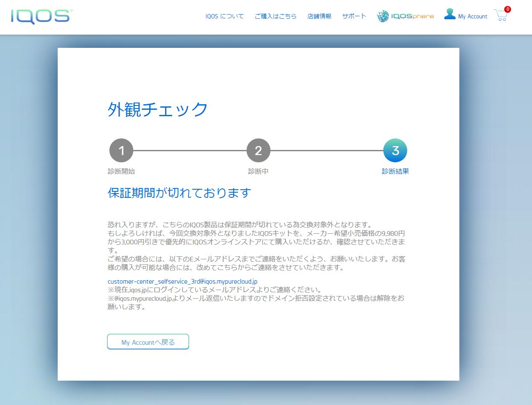Image resolution: width=532 pixels, height=405 pixels.
Task: Click the My Accountへ戻る button
Action: [148, 342]
